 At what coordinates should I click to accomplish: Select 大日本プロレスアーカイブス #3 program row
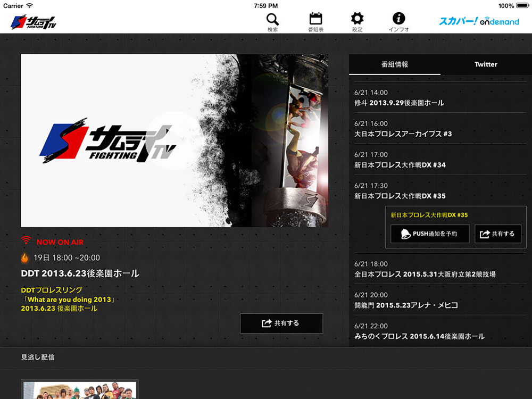(440, 129)
